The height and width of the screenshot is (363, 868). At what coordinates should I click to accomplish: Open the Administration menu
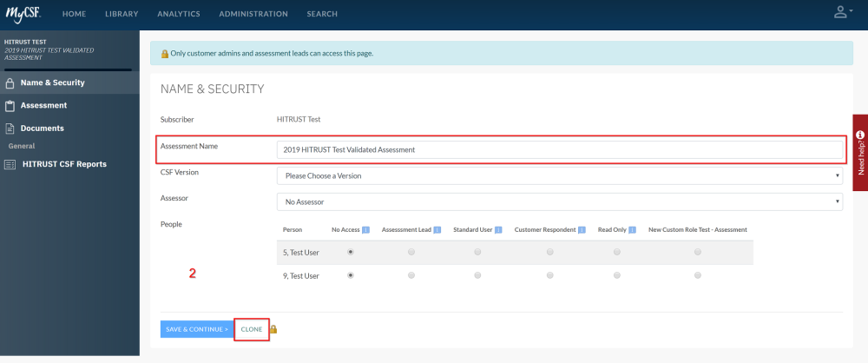[x=253, y=14]
